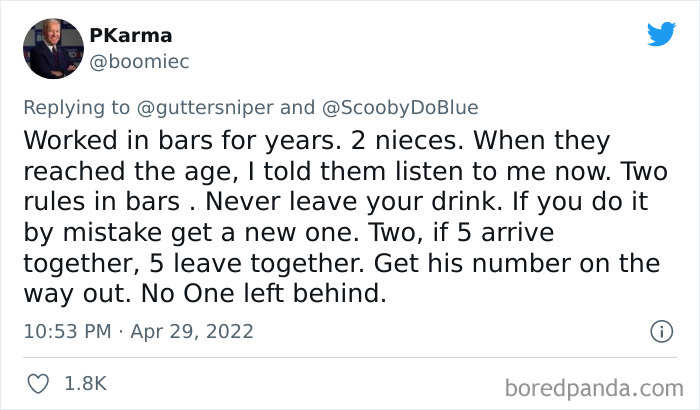Click the Twitter bird logo

(661, 35)
